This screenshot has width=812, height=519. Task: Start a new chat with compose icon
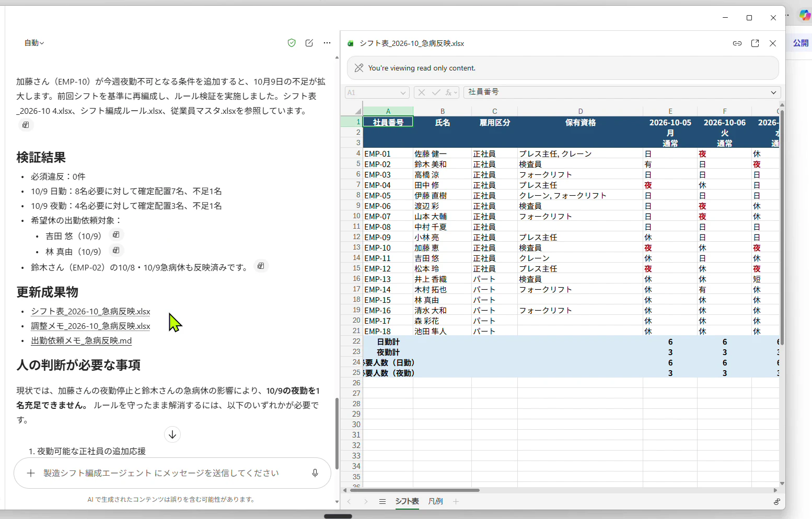click(x=309, y=43)
